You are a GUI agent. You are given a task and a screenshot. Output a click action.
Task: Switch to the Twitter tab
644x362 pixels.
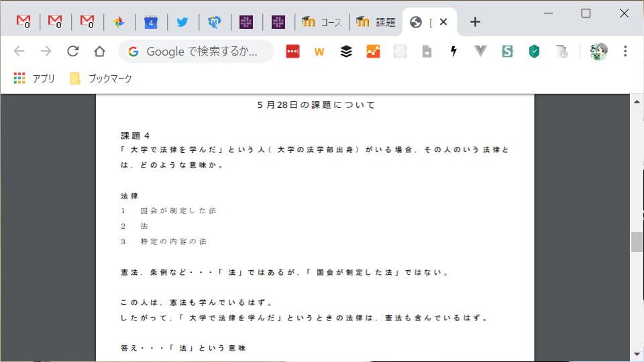[x=182, y=22]
